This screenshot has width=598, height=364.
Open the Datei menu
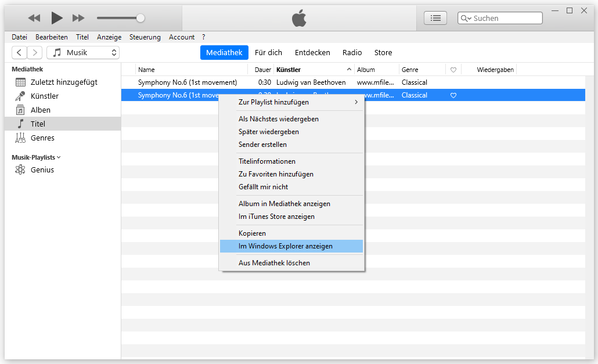point(20,37)
